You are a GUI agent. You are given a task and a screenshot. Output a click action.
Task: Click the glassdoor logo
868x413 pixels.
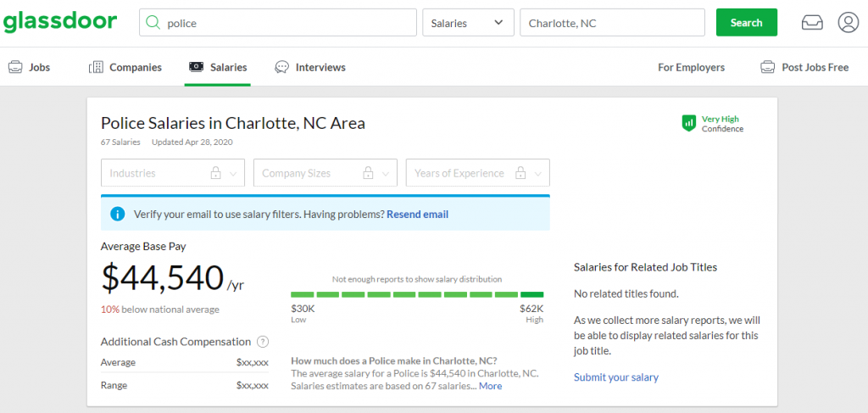coord(59,22)
